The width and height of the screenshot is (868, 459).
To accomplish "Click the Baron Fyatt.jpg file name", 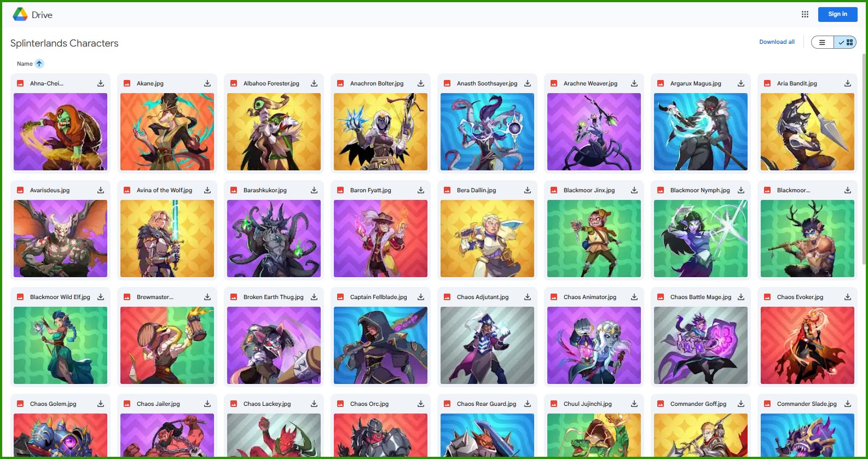I will (371, 190).
